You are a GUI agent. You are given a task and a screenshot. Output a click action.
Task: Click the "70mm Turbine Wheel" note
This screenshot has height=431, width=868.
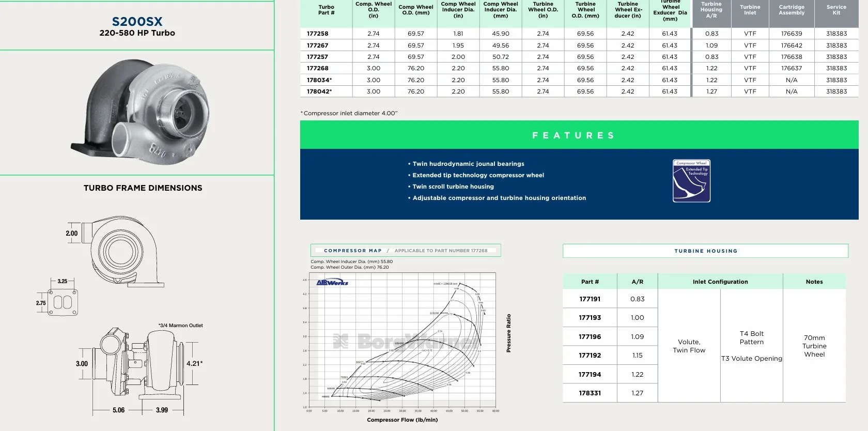pyautogui.click(x=814, y=346)
